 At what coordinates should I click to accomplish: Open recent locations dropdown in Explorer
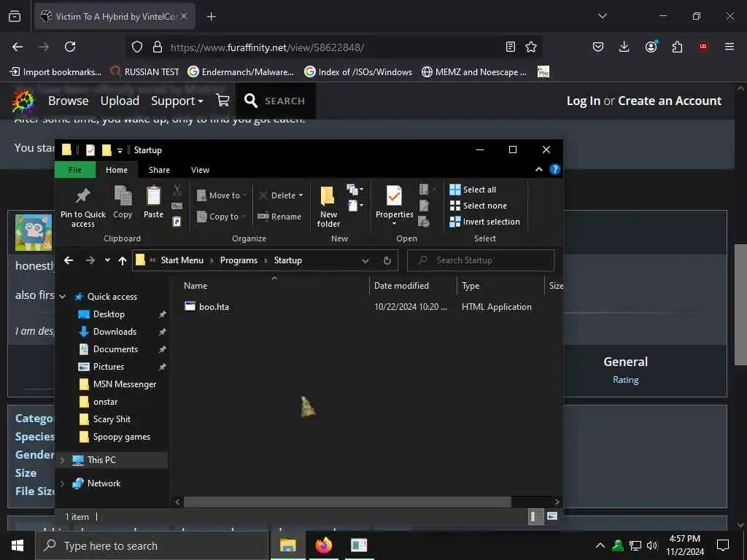click(107, 260)
